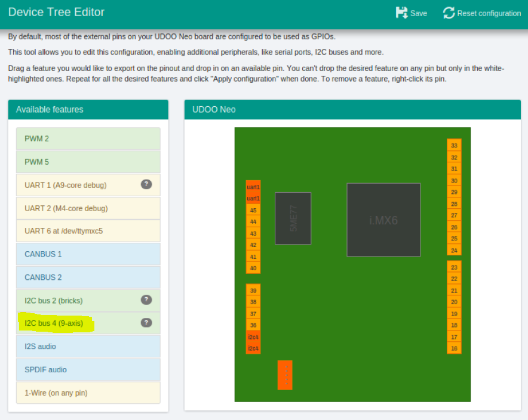Click the Reset configuration label
Image resolution: width=528 pixels, height=420 pixels.
point(489,14)
